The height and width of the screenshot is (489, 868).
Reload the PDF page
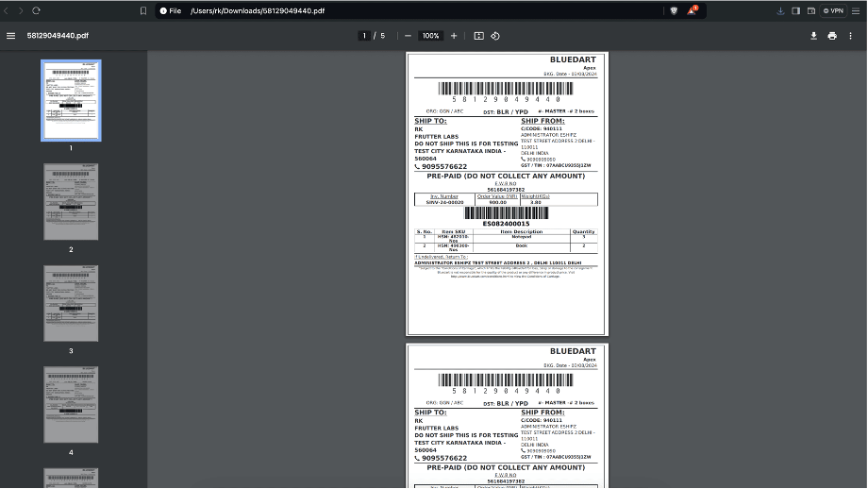coord(36,10)
